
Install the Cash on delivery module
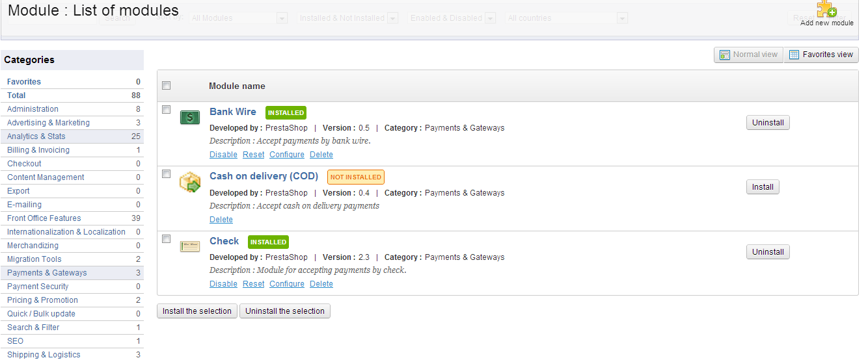763,187
